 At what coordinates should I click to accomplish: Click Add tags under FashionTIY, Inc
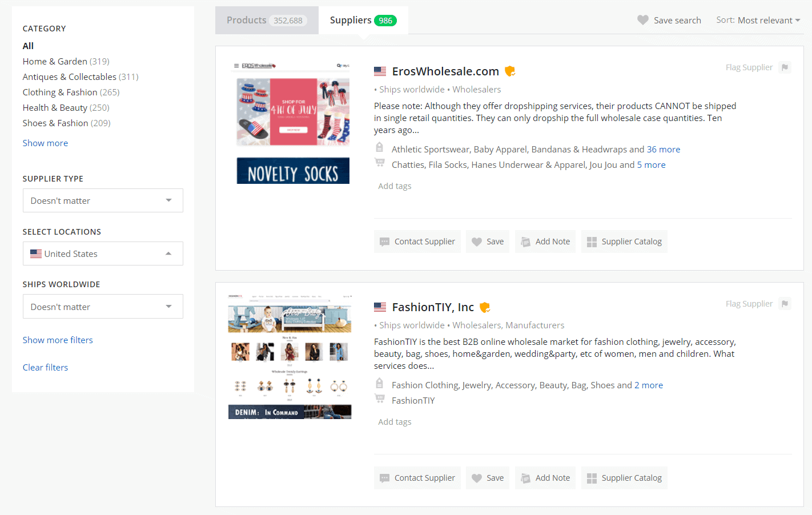coord(394,421)
